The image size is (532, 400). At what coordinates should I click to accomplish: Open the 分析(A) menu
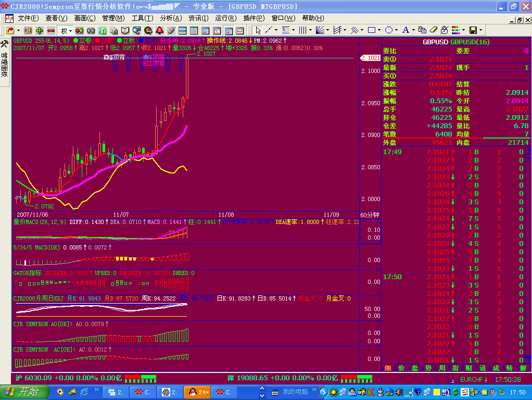[x=171, y=18]
